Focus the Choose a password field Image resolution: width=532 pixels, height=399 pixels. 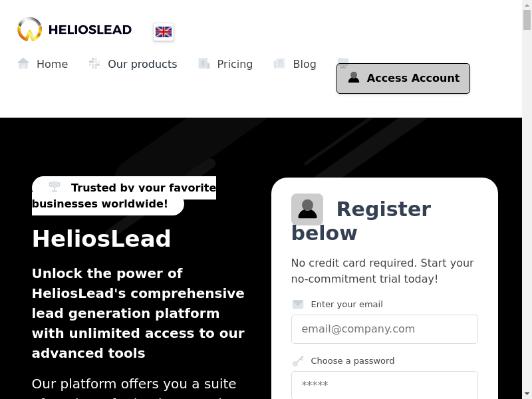pos(384,384)
